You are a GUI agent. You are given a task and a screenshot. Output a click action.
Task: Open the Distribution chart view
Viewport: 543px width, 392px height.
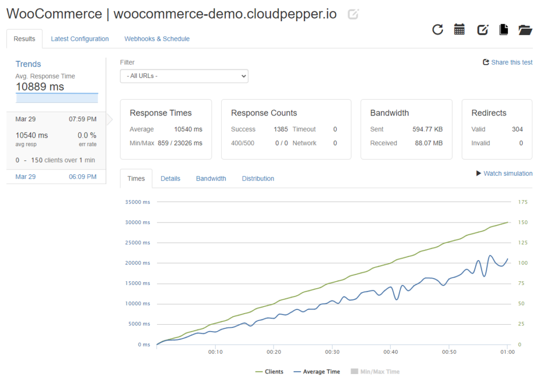tap(258, 179)
